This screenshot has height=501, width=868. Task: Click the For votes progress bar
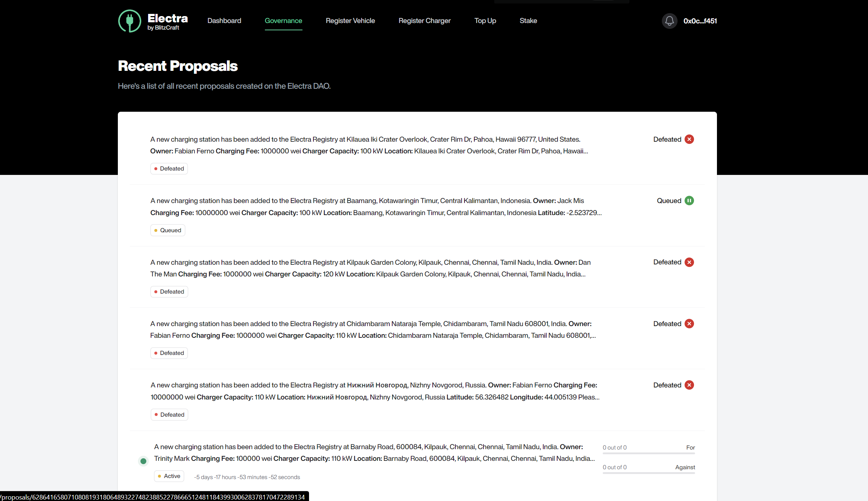tap(648, 454)
